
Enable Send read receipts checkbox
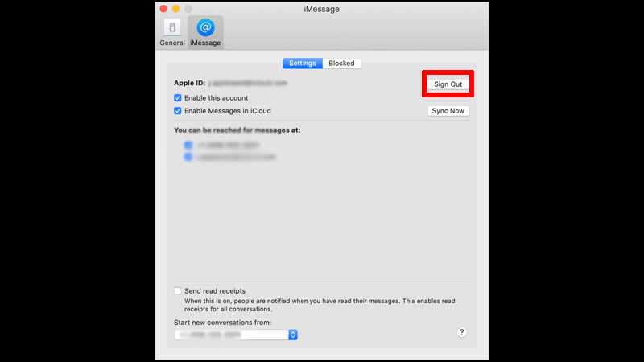177,290
